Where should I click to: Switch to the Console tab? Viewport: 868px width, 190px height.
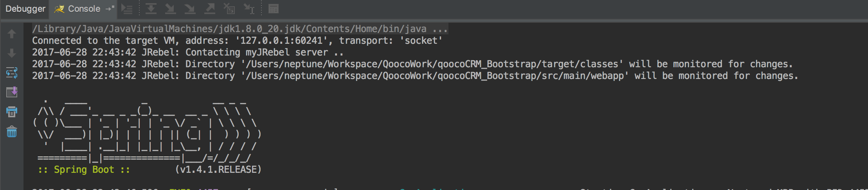coord(84,9)
